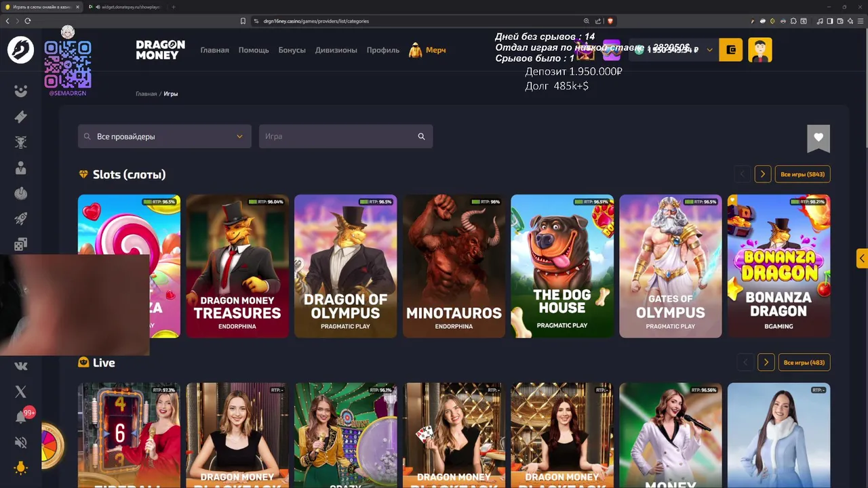Image resolution: width=868 pixels, height=488 pixels.
Task: Click the favorites heart bookmark icon
Action: (x=818, y=138)
